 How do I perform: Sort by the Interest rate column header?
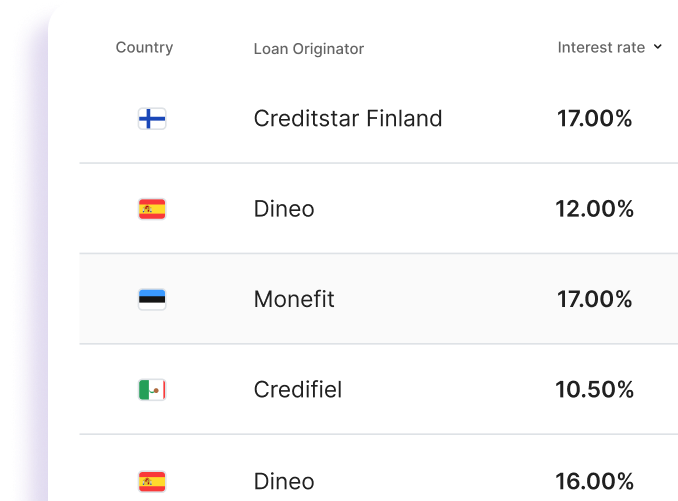click(x=601, y=47)
